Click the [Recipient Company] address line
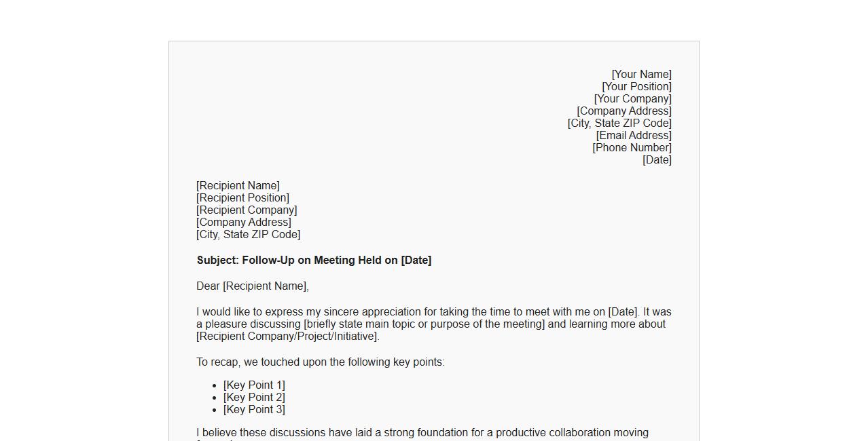 [x=247, y=210]
